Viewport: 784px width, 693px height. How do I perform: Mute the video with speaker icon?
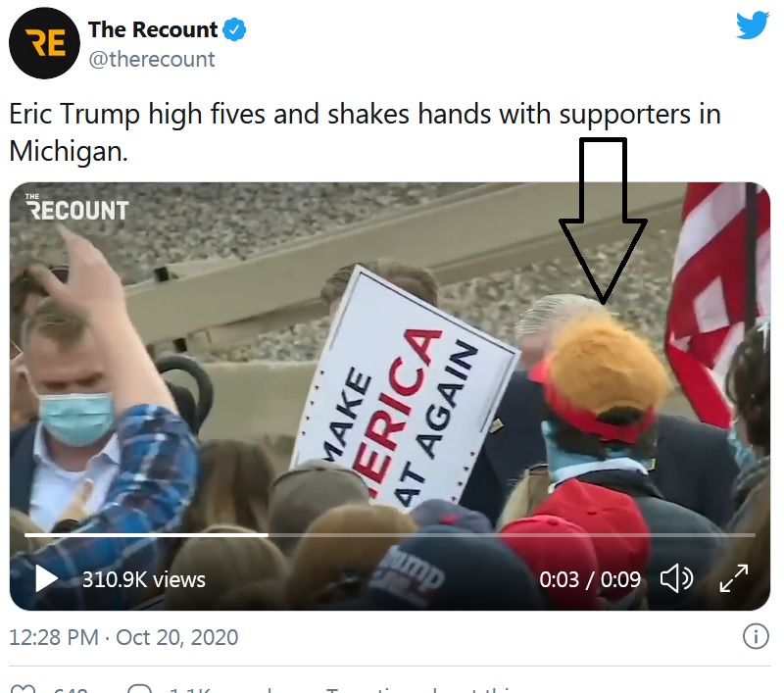coord(676,579)
